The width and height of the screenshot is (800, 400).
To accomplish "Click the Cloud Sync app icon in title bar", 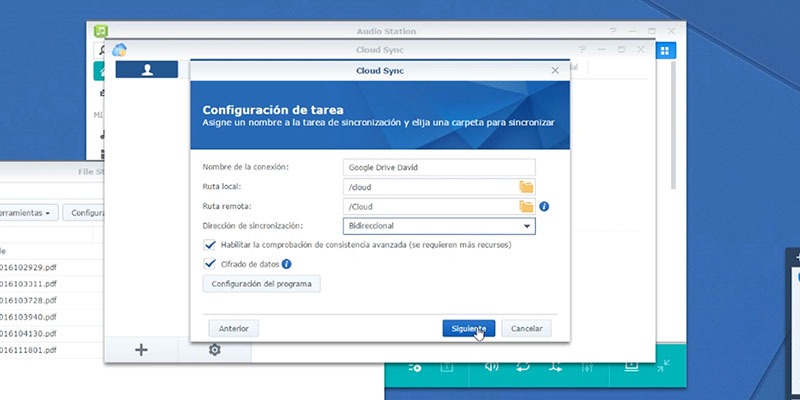I will [x=119, y=49].
